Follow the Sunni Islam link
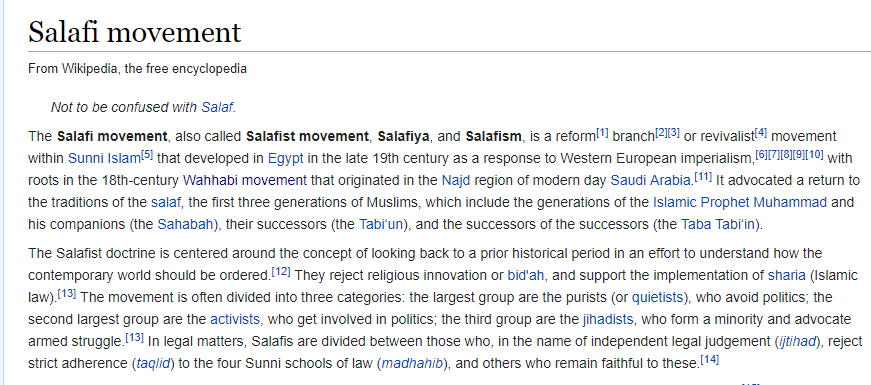 (x=104, y=158)
